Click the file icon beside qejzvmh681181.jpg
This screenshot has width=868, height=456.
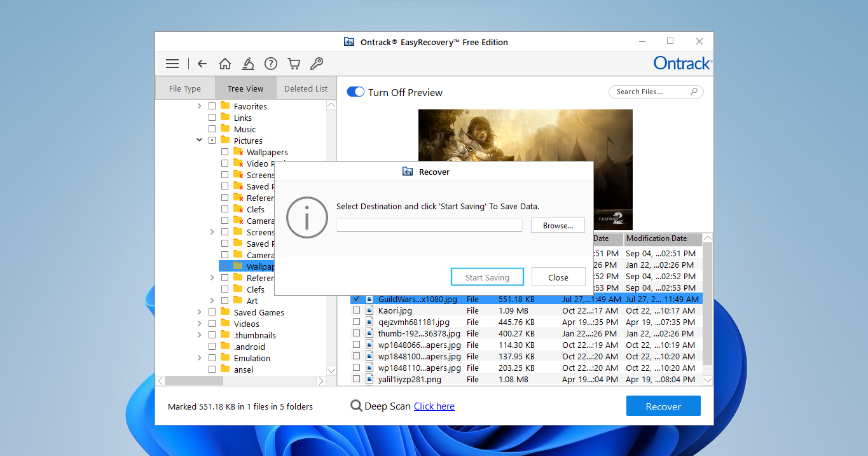pyautogui.click(x=369, y=322)
